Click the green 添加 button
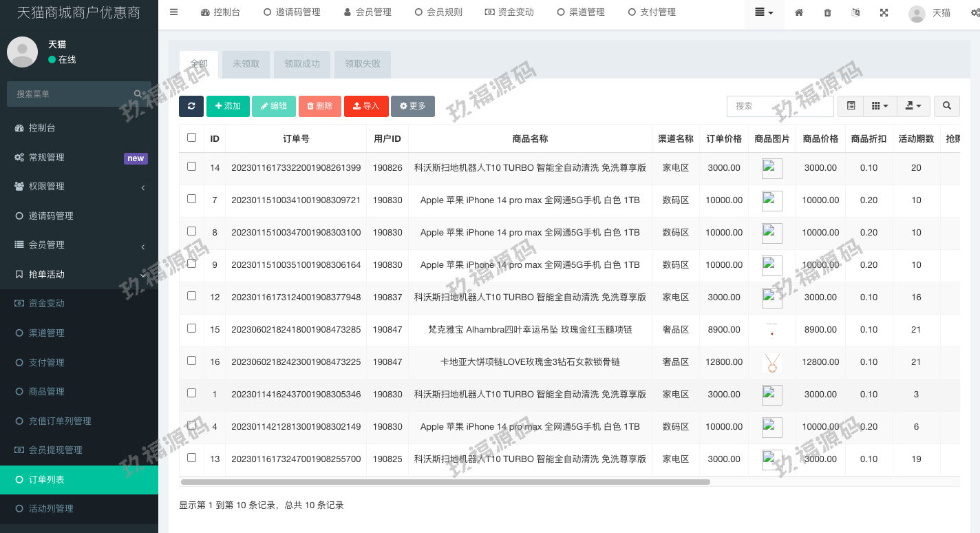 coord(228,106)
